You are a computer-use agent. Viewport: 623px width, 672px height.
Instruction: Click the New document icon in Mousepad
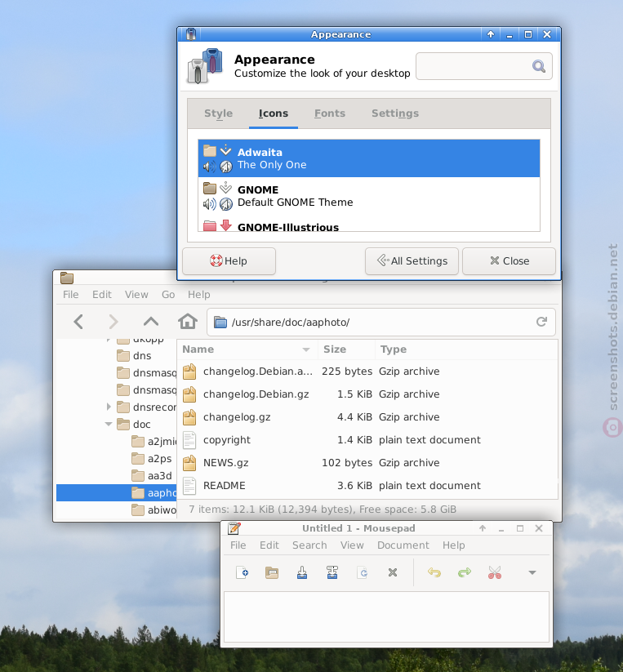[x=242, y=572]
